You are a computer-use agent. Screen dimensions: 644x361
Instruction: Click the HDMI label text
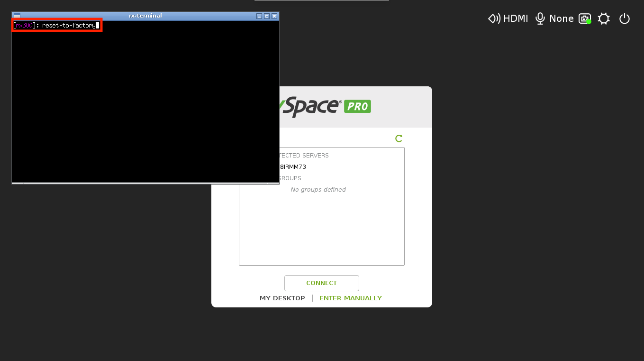coord(516,19)
